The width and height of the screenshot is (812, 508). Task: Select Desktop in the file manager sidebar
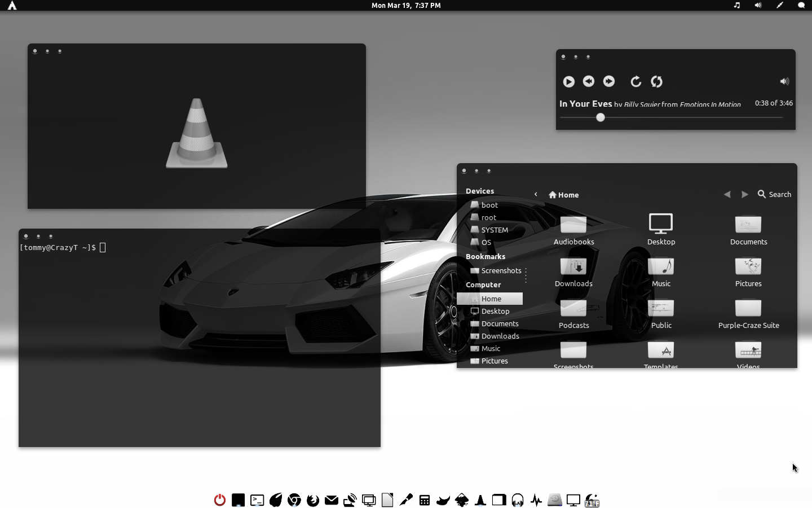tap(489, 311)
